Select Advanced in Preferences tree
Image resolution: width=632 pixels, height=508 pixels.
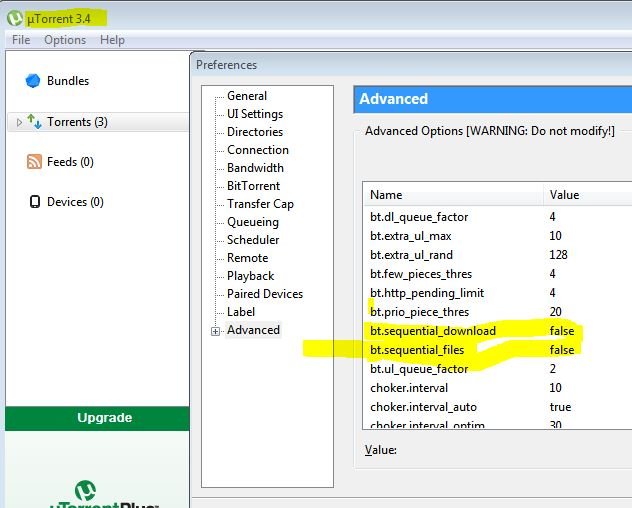253,330
